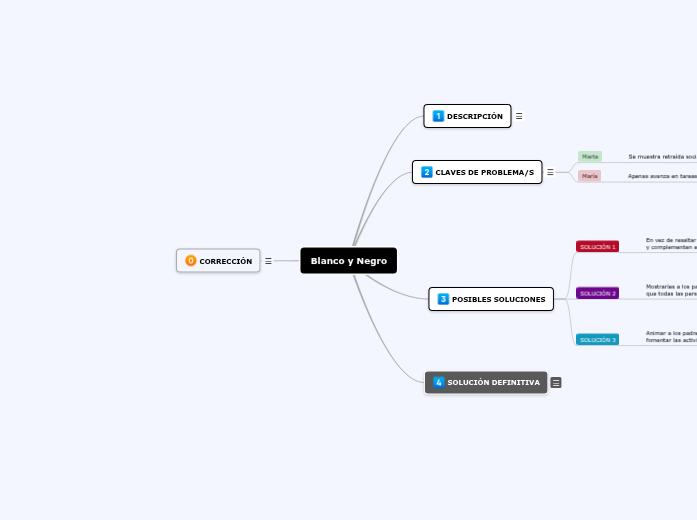Open notes icon beside DESCRIPCIÓN

pyautogui.click(x=519, y=116)
